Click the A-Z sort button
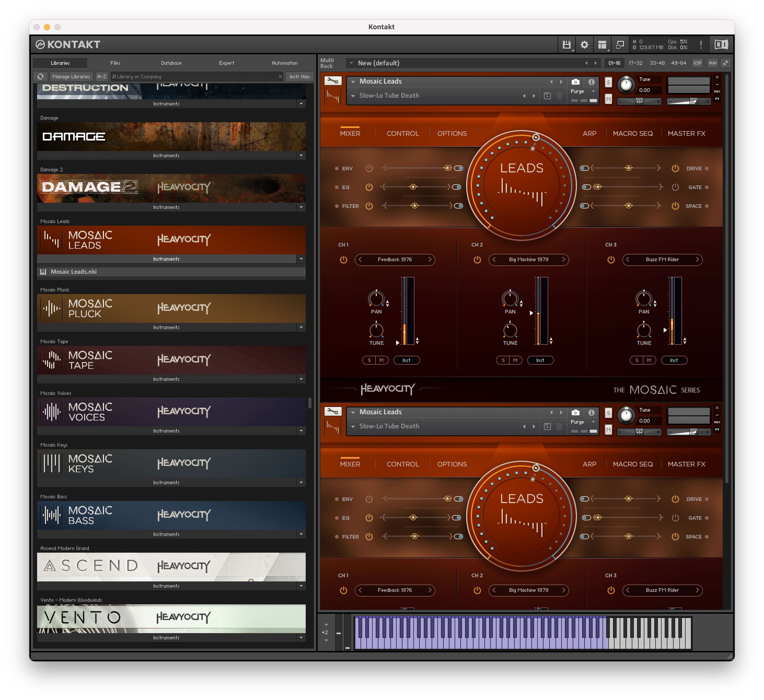This screenshot has width=764, height=700. coord(102,77)
